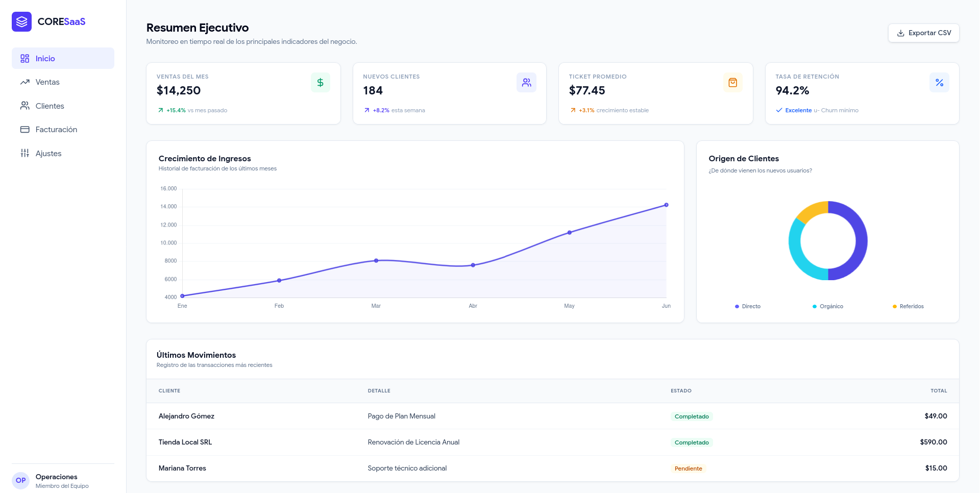Click Completado badge for Alejandro Gómez

(692, 416)
